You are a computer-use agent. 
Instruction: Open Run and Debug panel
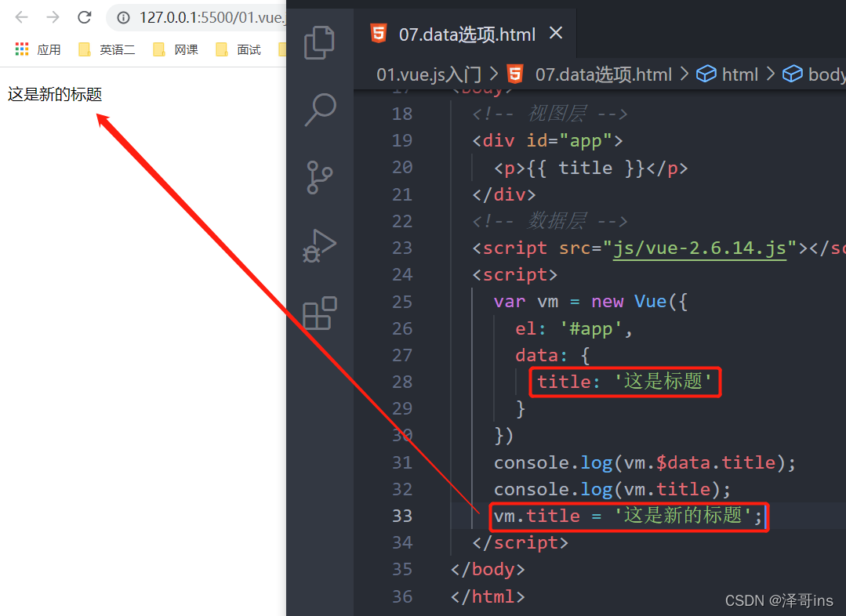tap(319, 245)
